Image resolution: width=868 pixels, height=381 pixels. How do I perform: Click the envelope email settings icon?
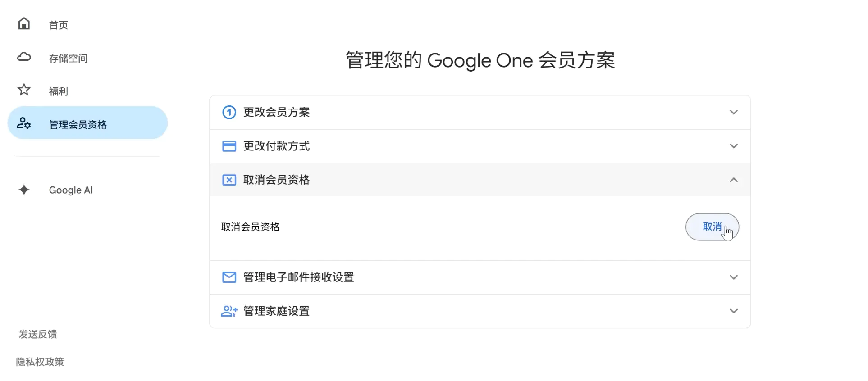tap(229, 277)
